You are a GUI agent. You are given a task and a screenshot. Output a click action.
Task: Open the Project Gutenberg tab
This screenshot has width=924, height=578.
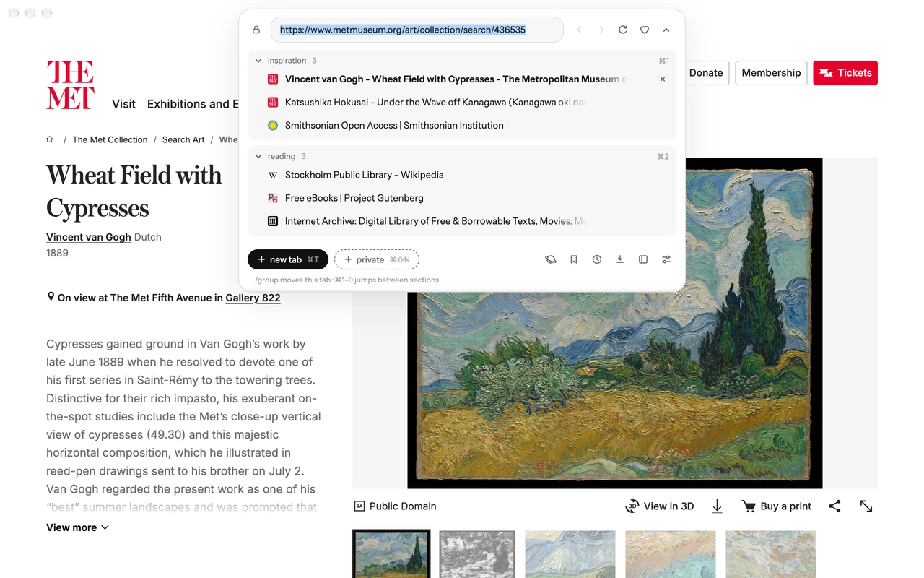[x=462, y=198]
